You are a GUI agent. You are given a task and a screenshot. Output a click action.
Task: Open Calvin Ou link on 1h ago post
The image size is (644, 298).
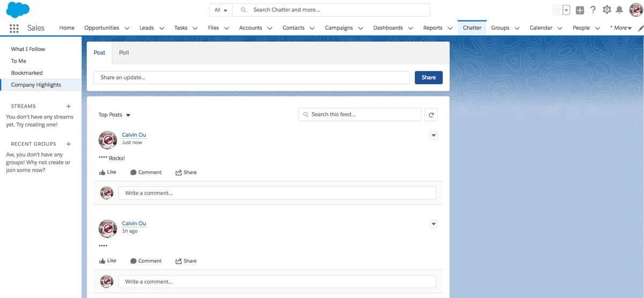pyautogui.click(x=134, y=223)
